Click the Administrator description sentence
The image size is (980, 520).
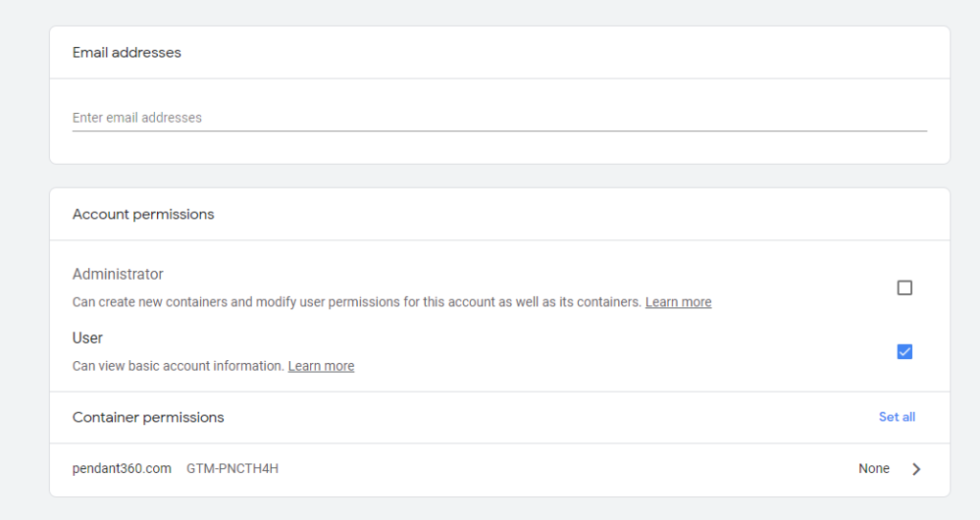[x=357, y=303]
